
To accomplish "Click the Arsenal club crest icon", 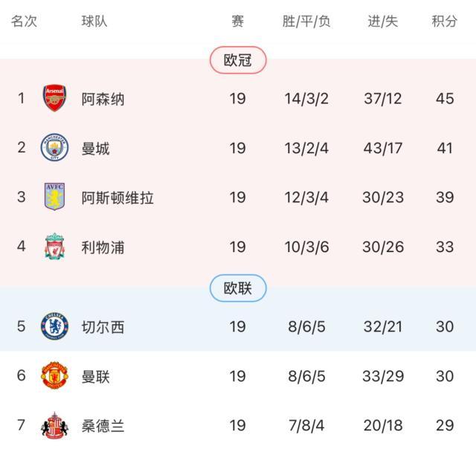I will pos(54,98).
